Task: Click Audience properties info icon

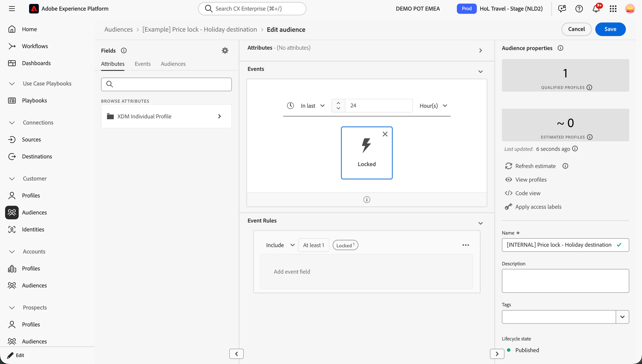Action: click(x=560, y=48)
